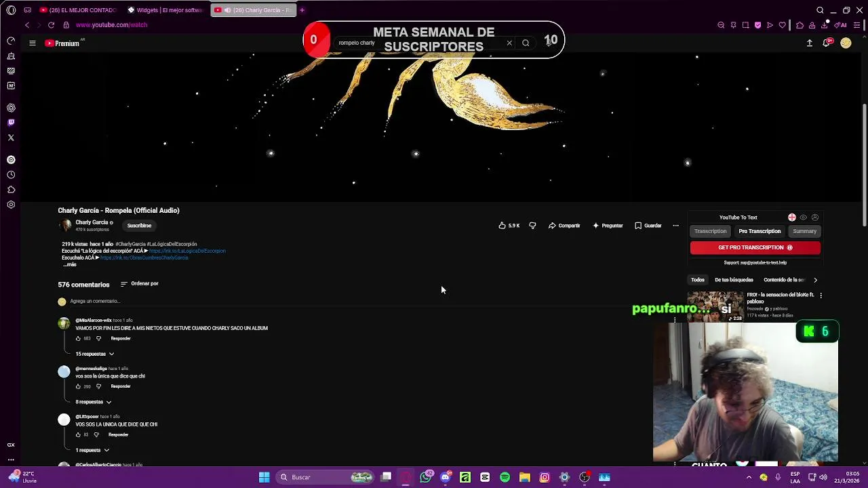Open Discord from the taskbar
This screenshot has width=868, height=488.
[x=446, y=477]
